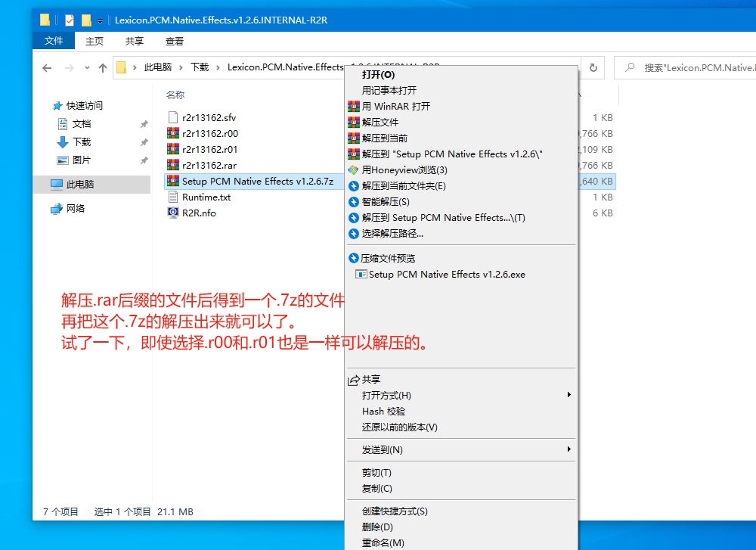Switch to the 查看 ribbon tab
Screen dimensions: 756x550
coord(174,41)
